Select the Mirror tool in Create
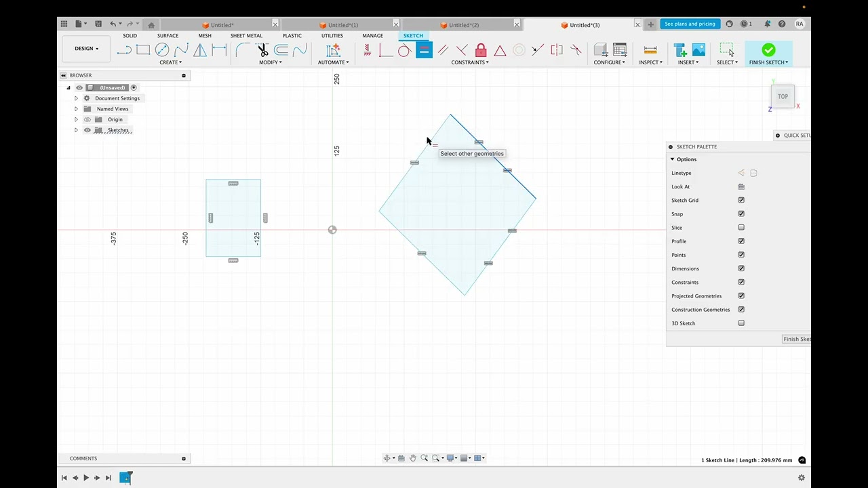Screen dimensions: 868x488 [200, 50]
